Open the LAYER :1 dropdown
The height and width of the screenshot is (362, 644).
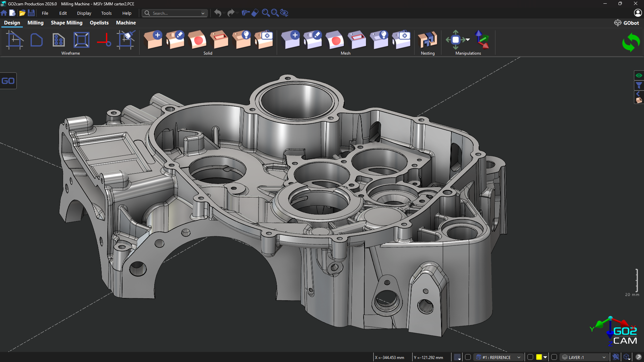click(604, 357)
